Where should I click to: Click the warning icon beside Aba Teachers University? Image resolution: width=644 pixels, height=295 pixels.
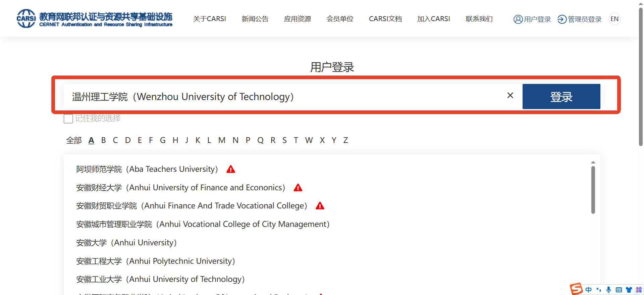point(231,169)
